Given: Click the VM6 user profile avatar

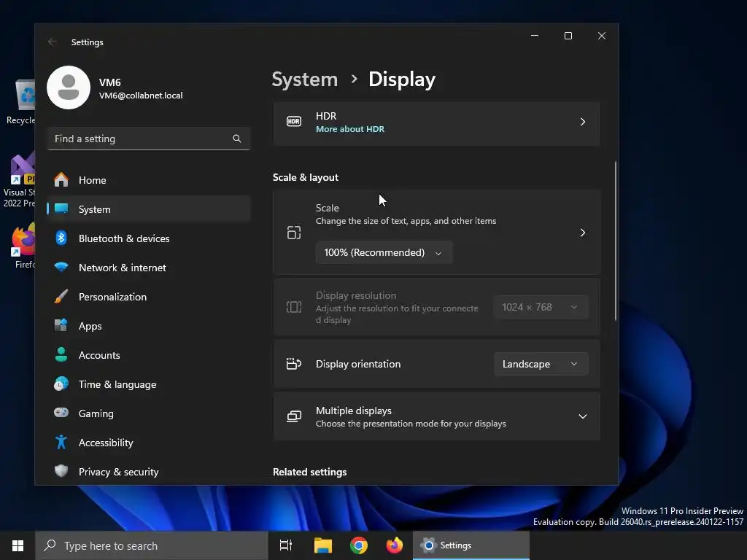Looking at the screenshot, I should 69,87.
